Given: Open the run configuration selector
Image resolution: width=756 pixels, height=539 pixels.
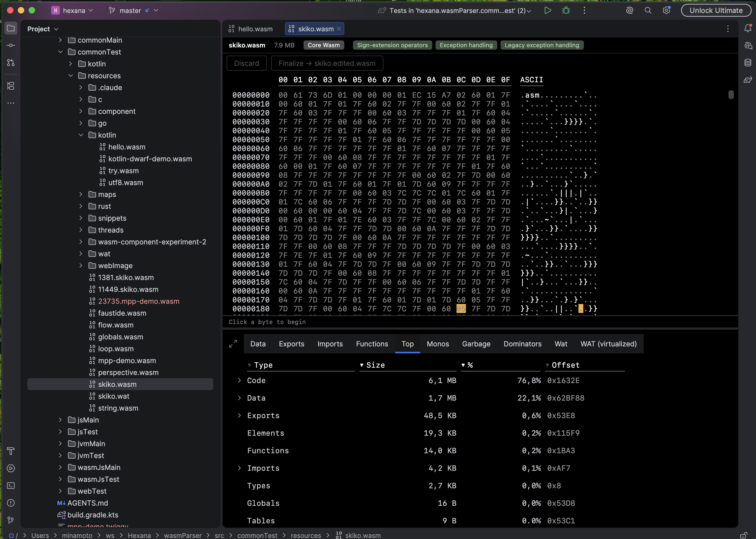Looking at the screenshot, I should click(454, 10).
